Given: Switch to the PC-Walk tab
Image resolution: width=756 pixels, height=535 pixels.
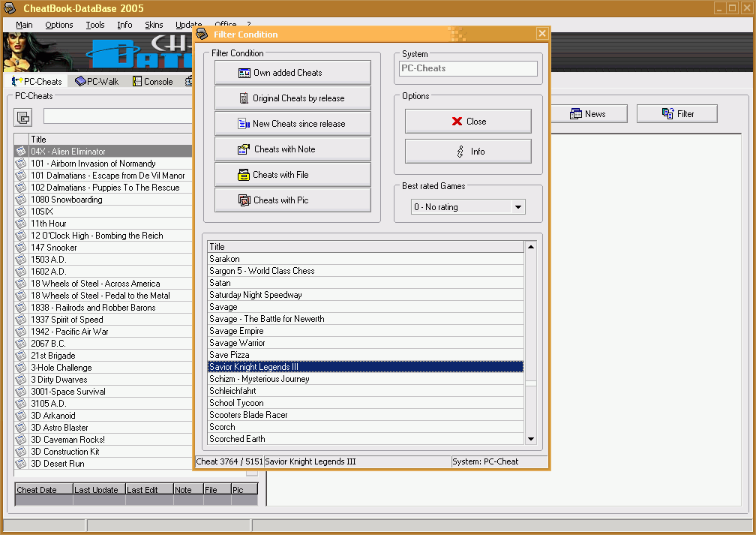Looking at the screenshot, I should 96,82.
